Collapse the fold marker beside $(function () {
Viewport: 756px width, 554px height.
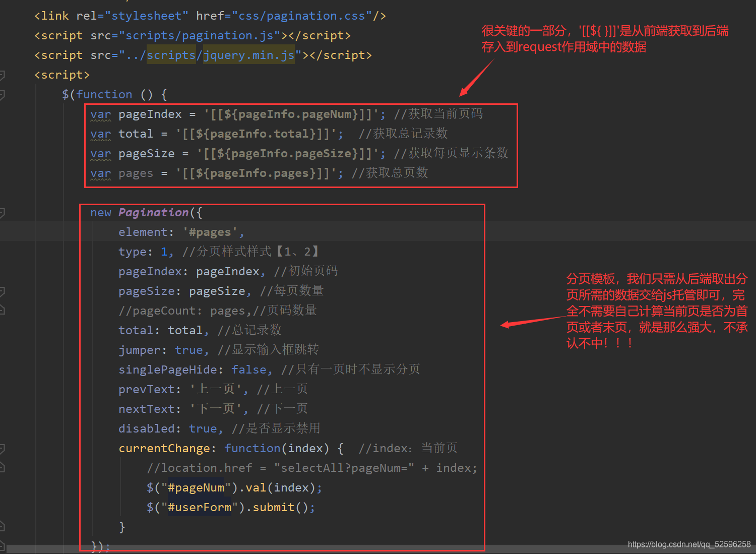tap(2, 95)
